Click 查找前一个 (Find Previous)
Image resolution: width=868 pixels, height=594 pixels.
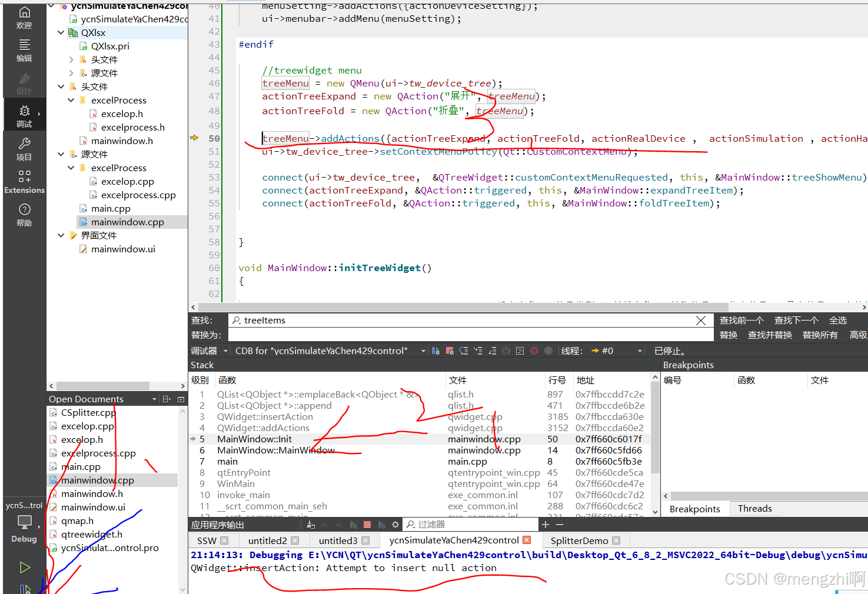[x=741, y=321]
